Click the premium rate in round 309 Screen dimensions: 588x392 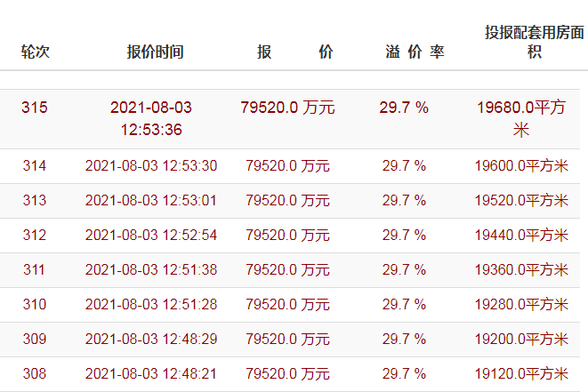(x=404, y=339)
